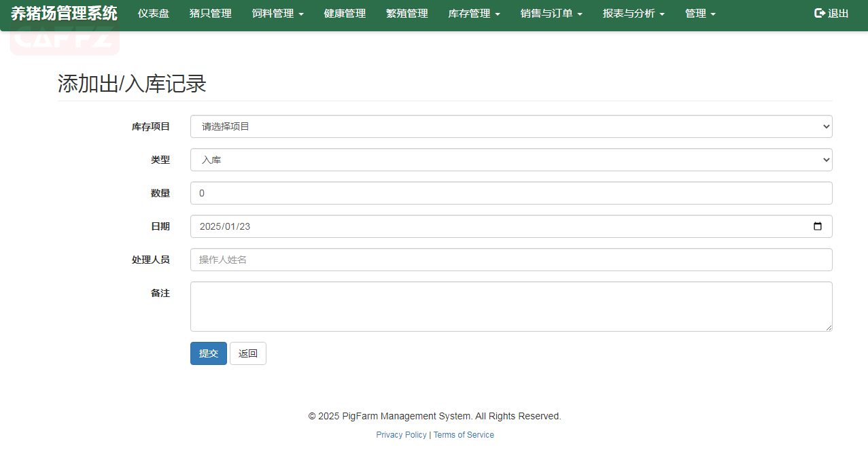This screenshot has height=454, width=868.
Task: Click the logout icon beside 退出
Action: [x=819, y=14]
